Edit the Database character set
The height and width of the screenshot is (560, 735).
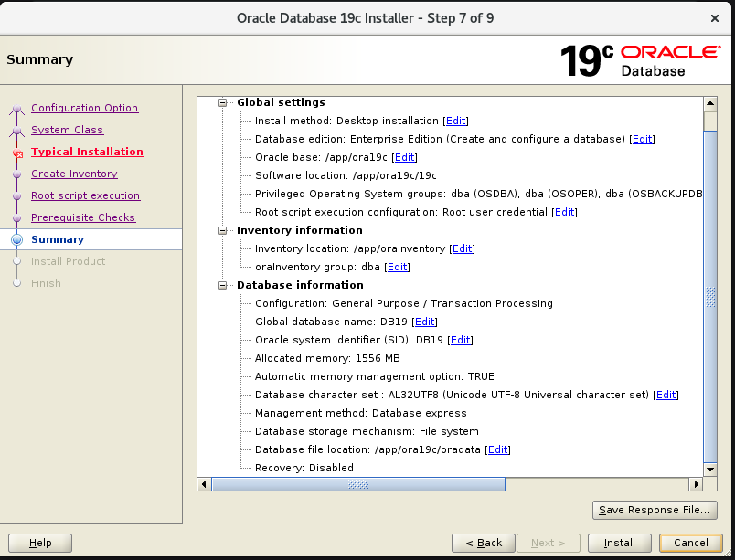pyautogui.click(x=666, y=395)
